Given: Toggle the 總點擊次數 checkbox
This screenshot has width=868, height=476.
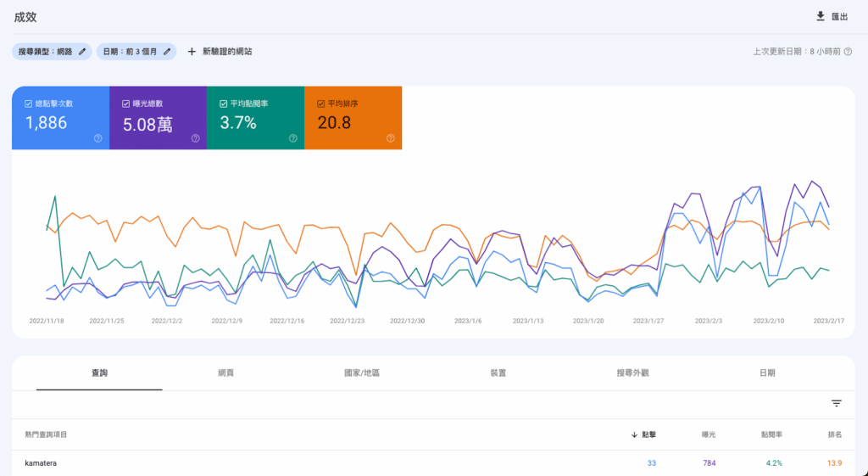Looking at the screenshot, I should (x=28, y=104).
